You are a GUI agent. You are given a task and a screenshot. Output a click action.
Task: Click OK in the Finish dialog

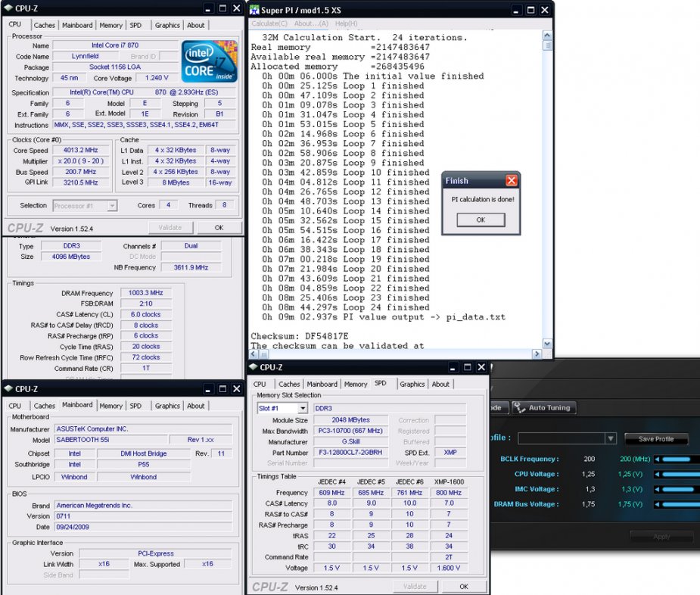pyautogui.click(x=481, y=220)
